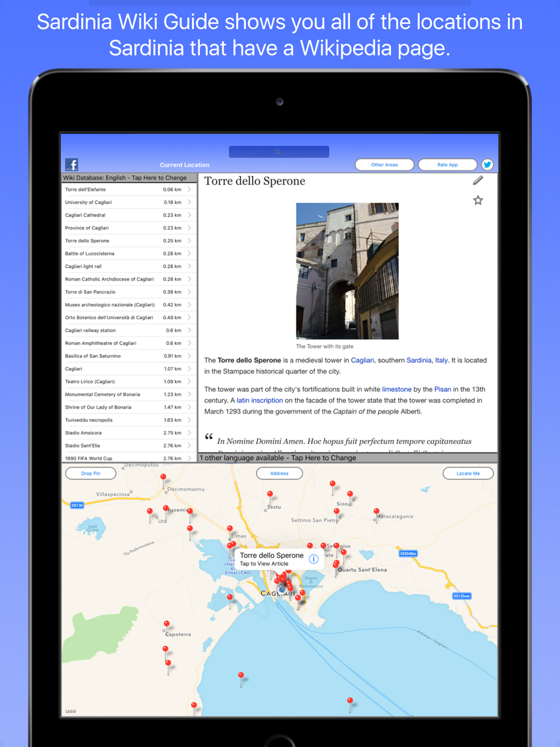Screen dimensions: 560x747
Task: Select Shrine of Our Lady of Bonaria
Action: pos(129,407)
